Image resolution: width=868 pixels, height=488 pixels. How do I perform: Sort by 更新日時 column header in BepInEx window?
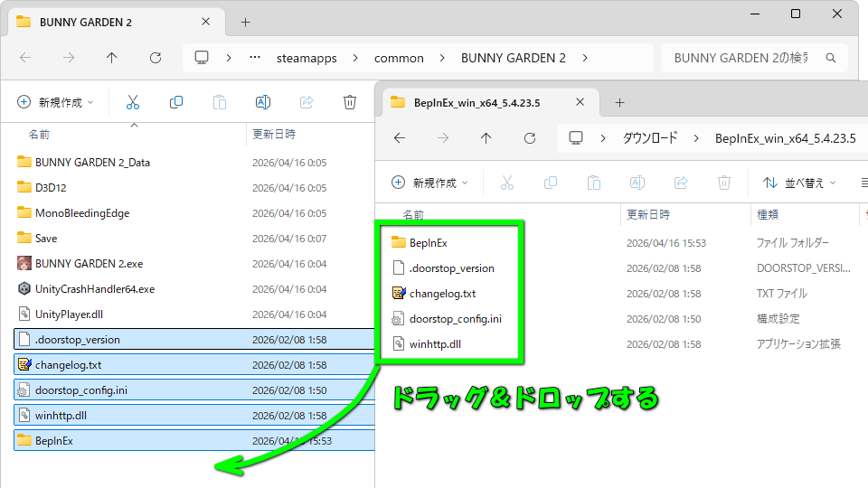(648, 215)
